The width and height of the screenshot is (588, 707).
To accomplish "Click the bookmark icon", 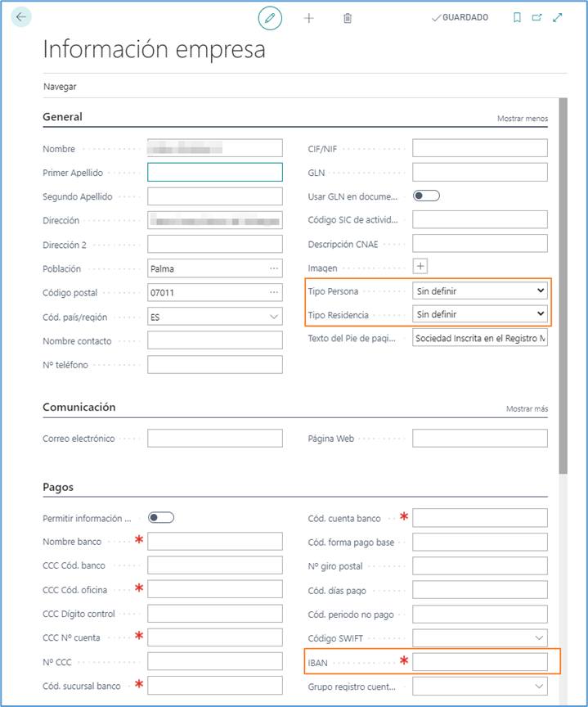I will point(517,17).
